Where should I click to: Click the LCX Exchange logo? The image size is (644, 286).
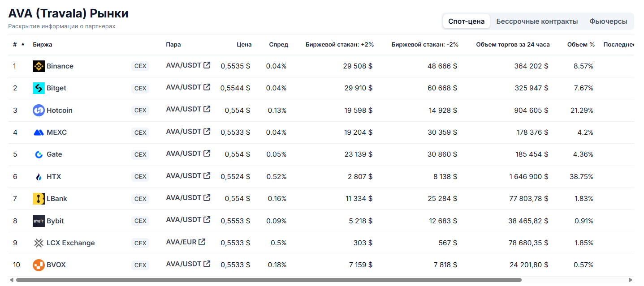tap(39, 243)
